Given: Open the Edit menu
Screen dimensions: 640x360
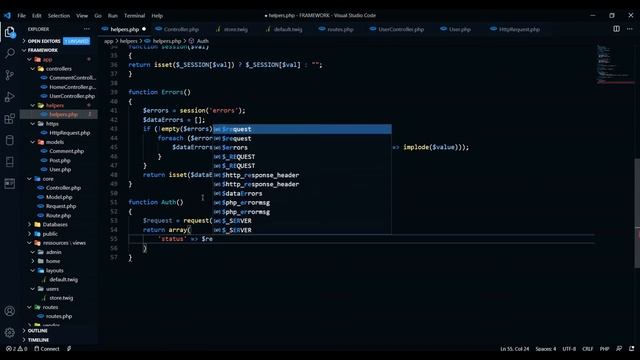Looking at the screenshot, I should [37, 16].
